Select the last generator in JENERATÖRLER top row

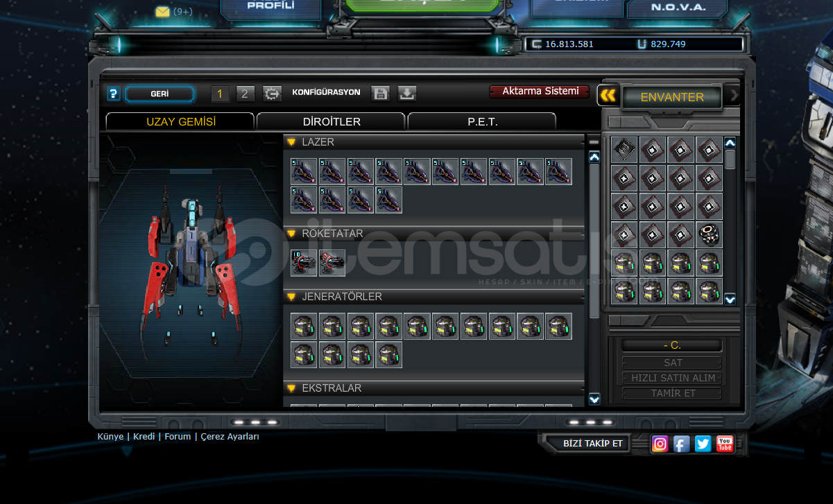pos(559,326)
